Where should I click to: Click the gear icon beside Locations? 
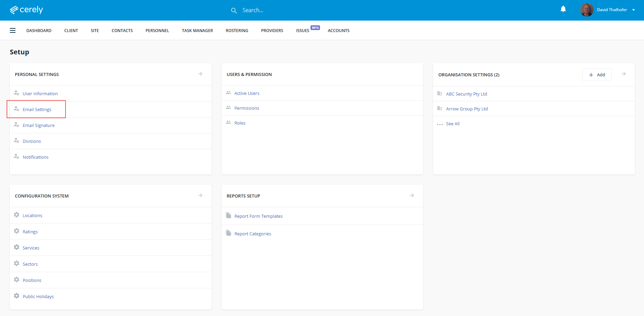pos(17,215)
